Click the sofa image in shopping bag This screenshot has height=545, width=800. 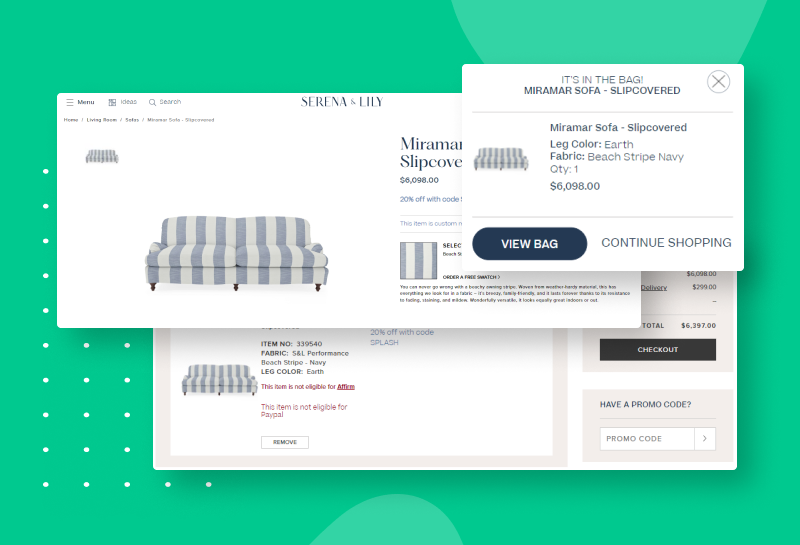[x=219, y=380]
